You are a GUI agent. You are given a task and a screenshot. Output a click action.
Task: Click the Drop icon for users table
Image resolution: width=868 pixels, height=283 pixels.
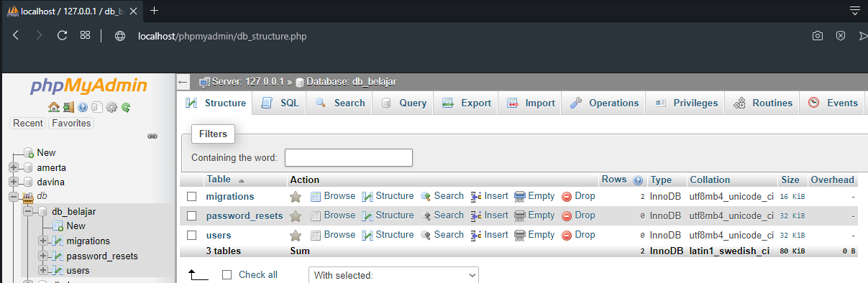click(567, 235)
